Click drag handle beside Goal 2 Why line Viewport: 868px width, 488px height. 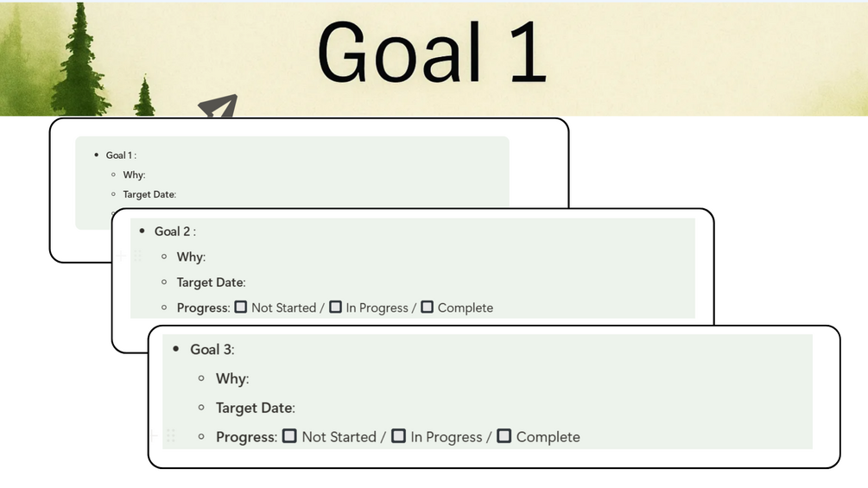(137, 257)
